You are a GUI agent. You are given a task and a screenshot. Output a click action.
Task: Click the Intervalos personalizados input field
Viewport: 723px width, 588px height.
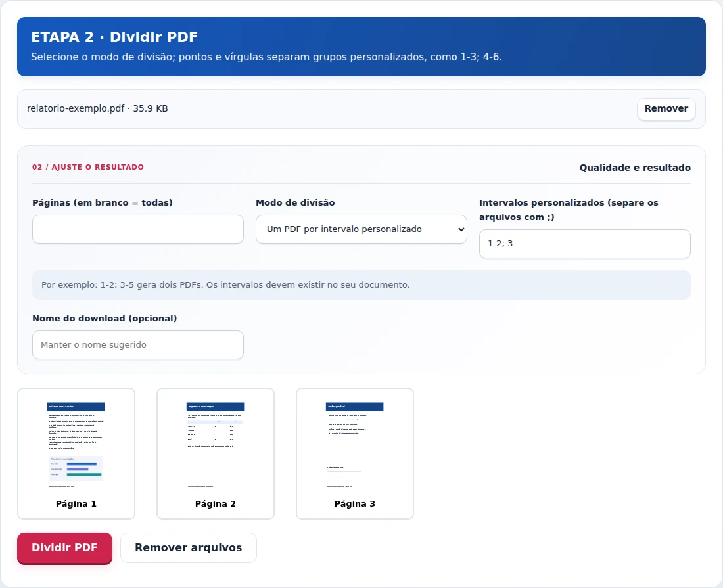(x=585, y=243)
